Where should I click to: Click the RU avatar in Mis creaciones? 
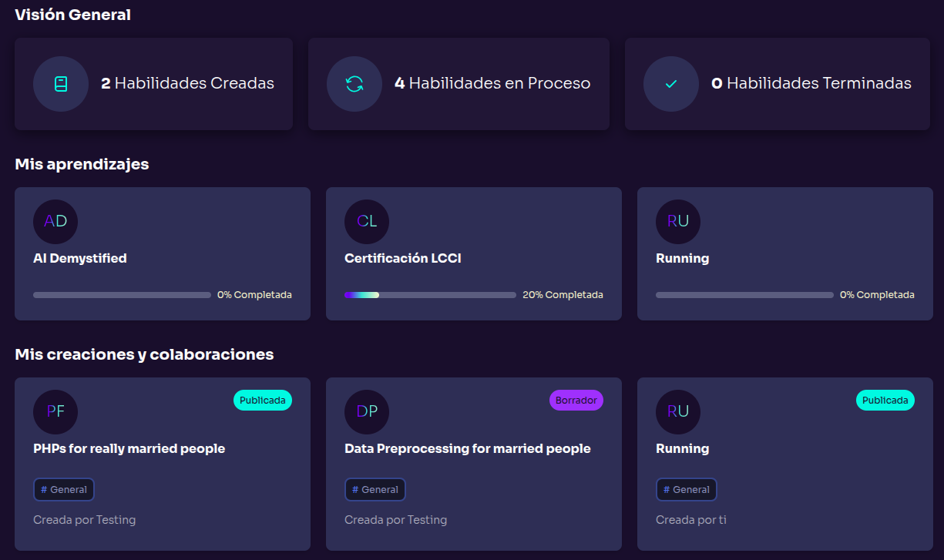(678, 412)
